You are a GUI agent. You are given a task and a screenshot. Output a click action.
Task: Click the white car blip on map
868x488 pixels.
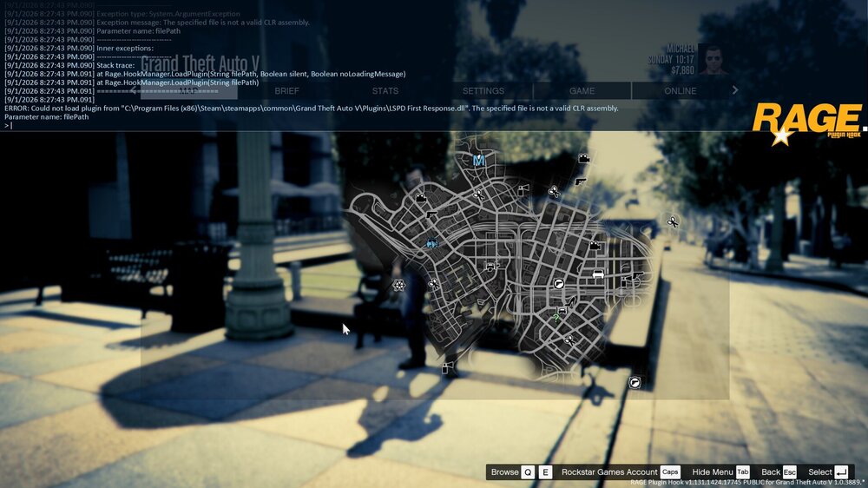[x=598, y=274]
